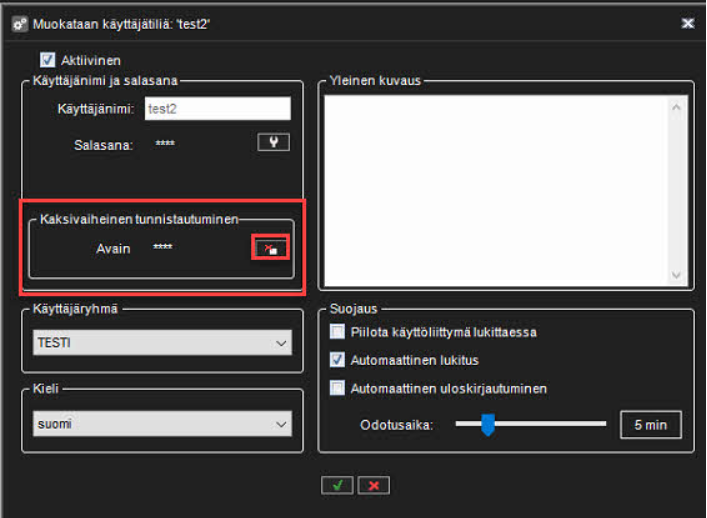This screenshot has width=707, height=518.
Task: Disable Automaattinen lukitus checkbox
Action: click(337, 360)
